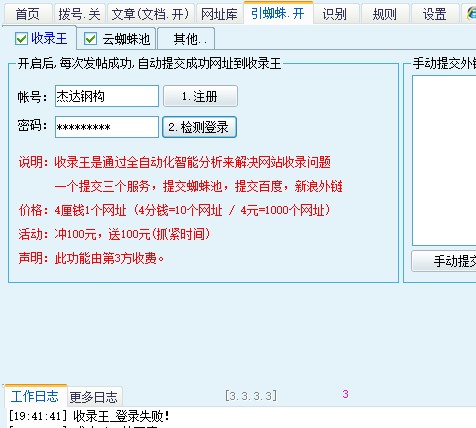Click the 手动提交 button on the right
This screenshot has width=476, height=428.
(444, 261)
